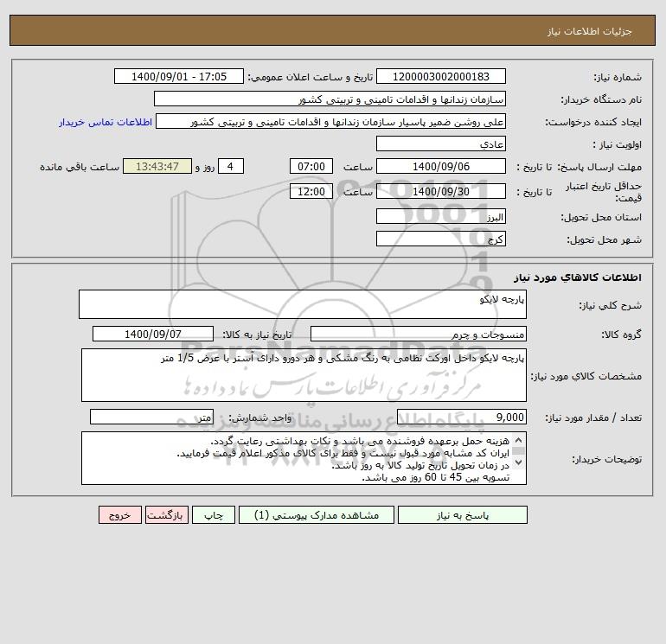Click the 'واحد شمارش:' label
Screen dimensions: 666x644
[260, 418]
